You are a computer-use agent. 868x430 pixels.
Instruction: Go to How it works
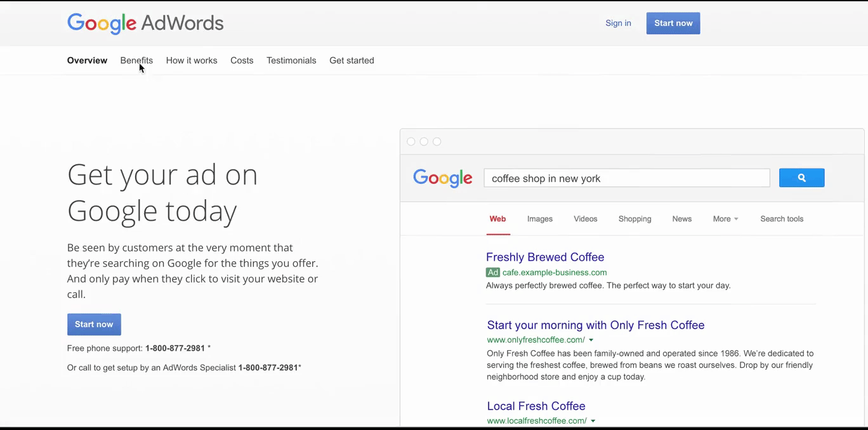click(x=192, y=60)
